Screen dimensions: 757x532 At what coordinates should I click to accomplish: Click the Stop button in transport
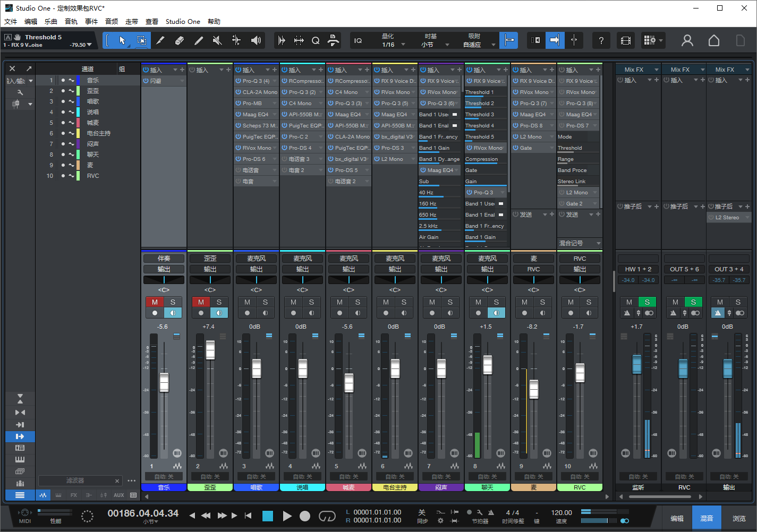point(268,516)
